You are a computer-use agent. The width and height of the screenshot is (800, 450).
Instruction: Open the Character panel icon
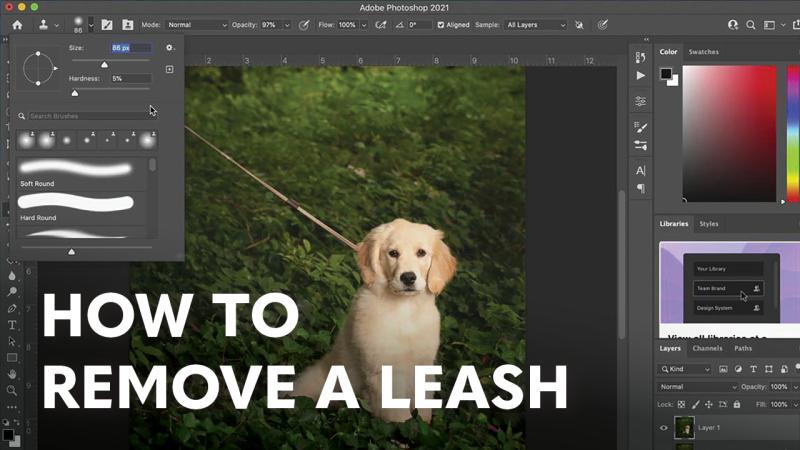click(641, 170)
